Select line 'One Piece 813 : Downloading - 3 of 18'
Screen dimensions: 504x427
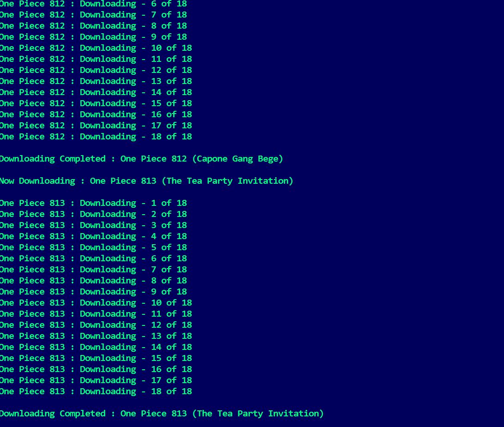[93, 225]
